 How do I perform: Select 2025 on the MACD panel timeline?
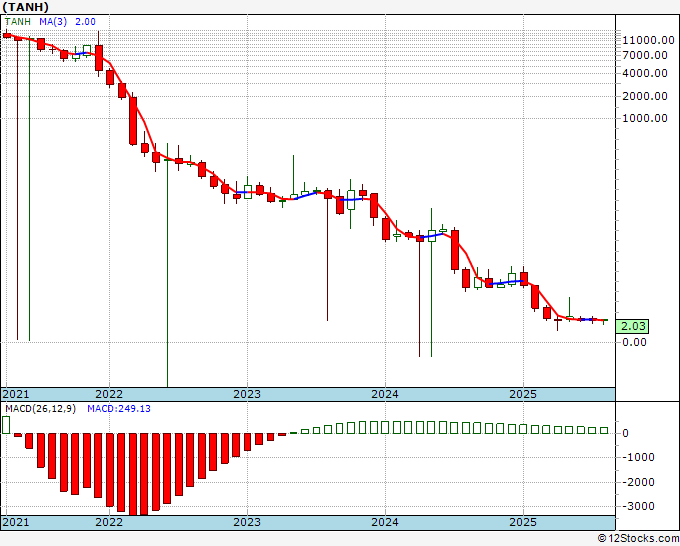point(523,522)
